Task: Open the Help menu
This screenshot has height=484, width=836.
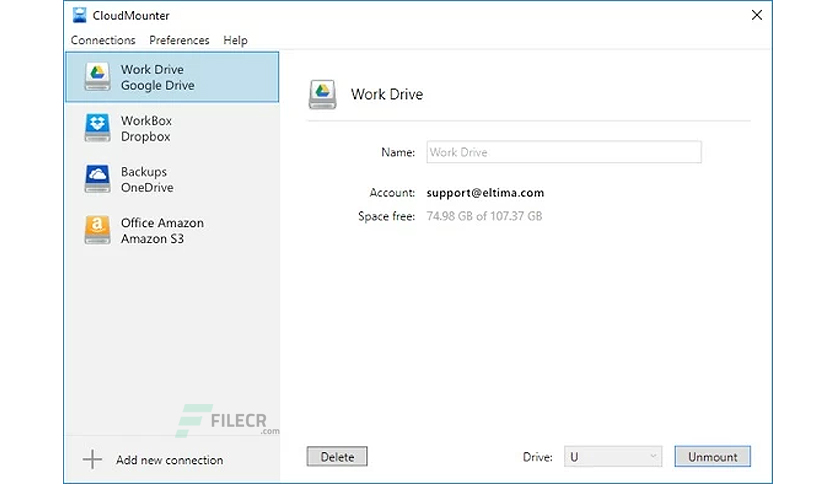Action: [235, 41]
